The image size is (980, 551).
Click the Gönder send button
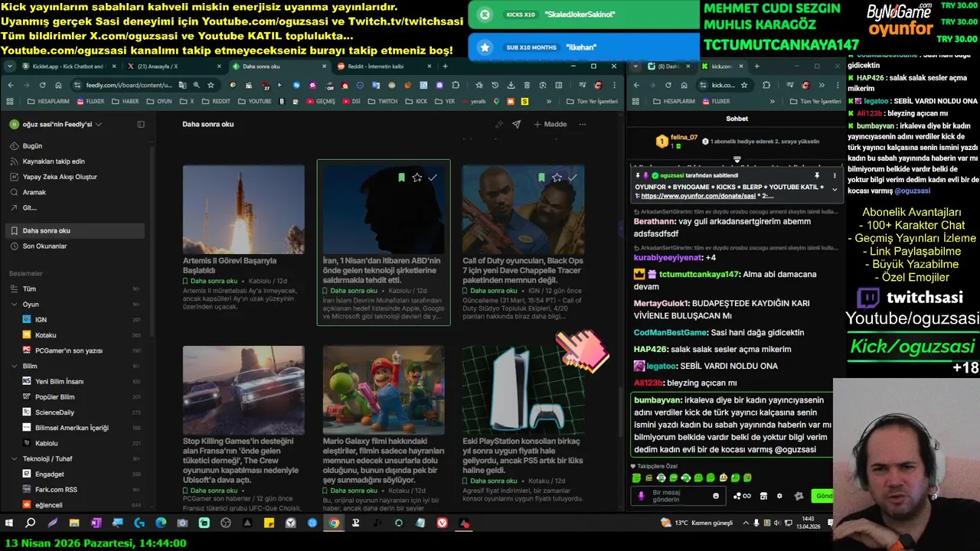point(823,496)
